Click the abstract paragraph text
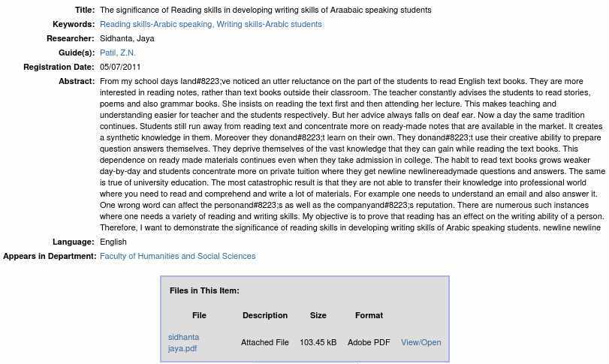Viewport: 609px width, 364px height. 351,154
